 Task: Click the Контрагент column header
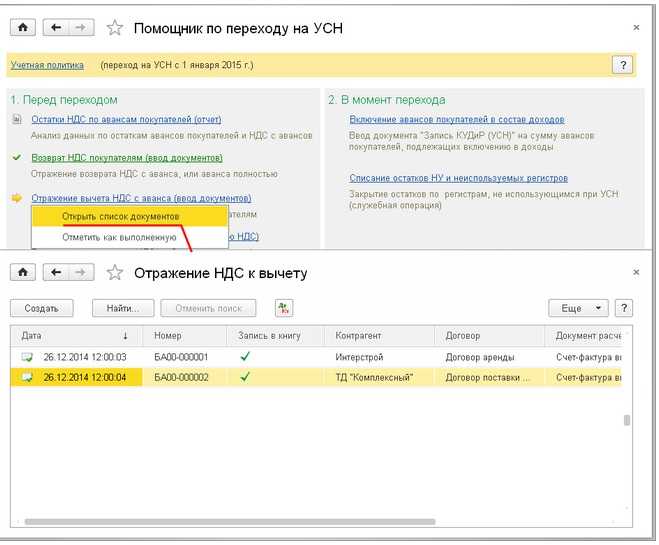point(379,336)
